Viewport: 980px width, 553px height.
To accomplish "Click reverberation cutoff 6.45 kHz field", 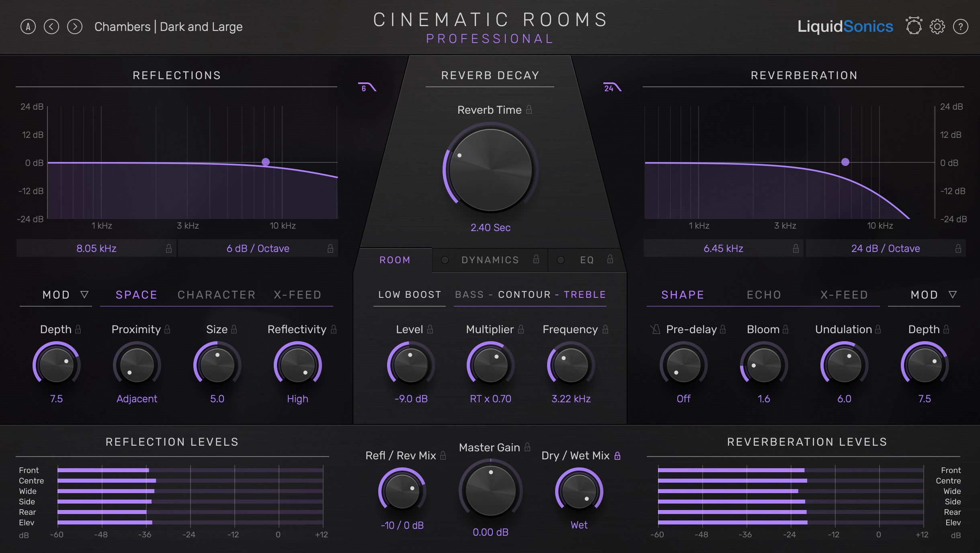I will pos(723,248).
